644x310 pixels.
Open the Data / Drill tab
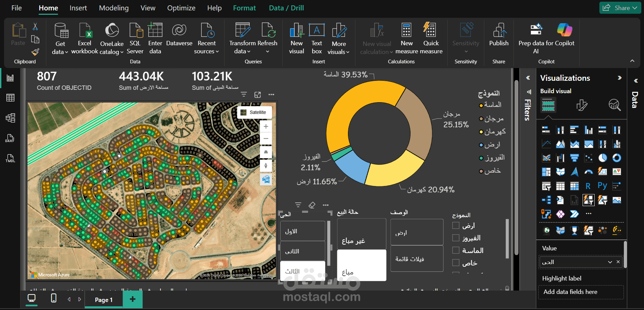pos(286,8)
